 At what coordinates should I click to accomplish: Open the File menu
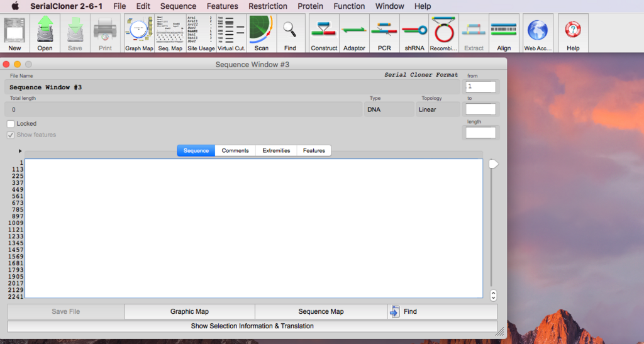[119, 6]
